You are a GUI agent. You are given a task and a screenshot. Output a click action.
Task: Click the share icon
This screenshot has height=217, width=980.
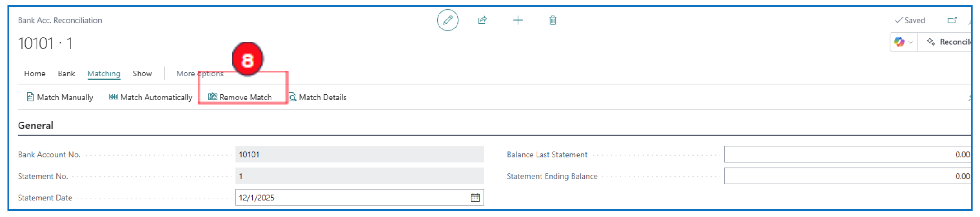pyautogui.click(x=482, y=20)
